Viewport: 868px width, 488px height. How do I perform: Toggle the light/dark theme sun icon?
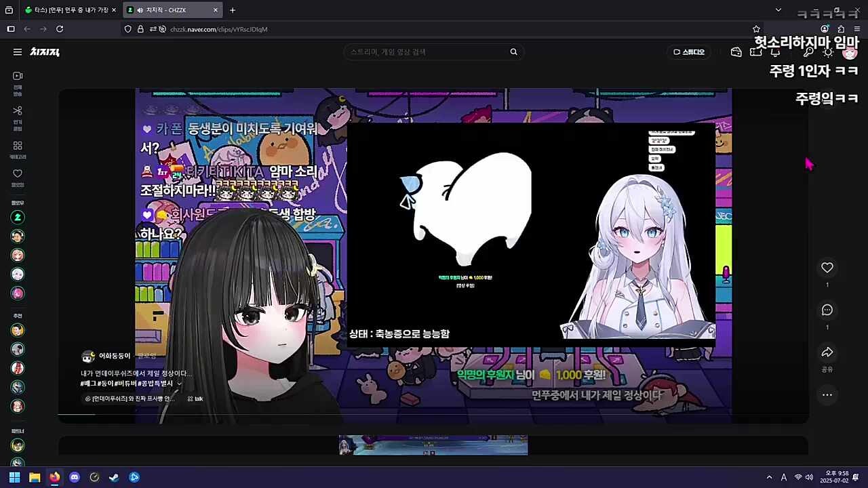pyautogui.click(x=827, y=52)
